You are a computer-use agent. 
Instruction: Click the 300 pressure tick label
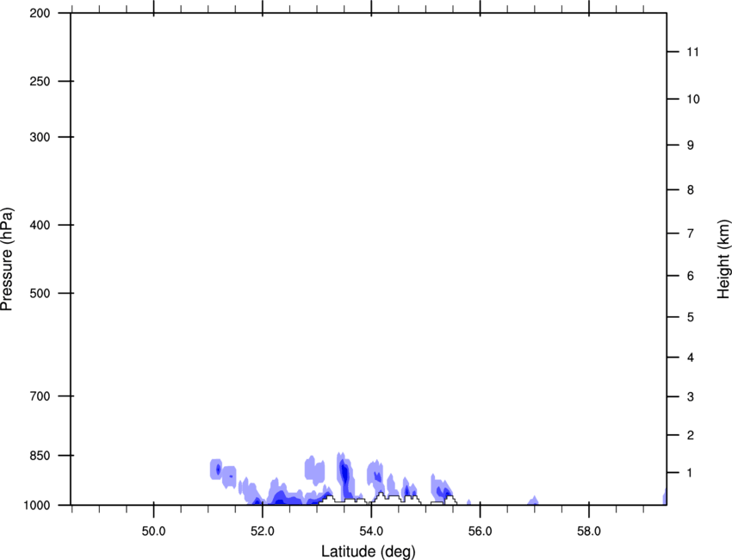(40, 137)
